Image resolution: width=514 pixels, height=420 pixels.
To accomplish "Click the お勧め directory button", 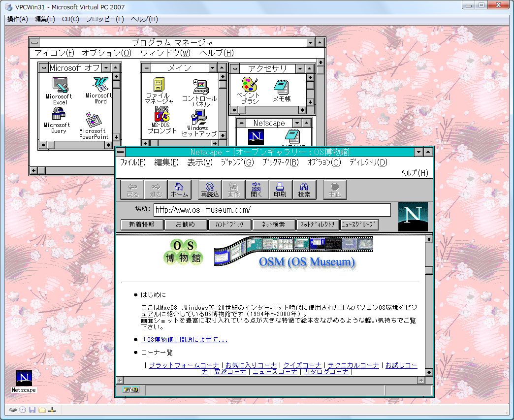I will pyautogui.click(x=186, y=225).
